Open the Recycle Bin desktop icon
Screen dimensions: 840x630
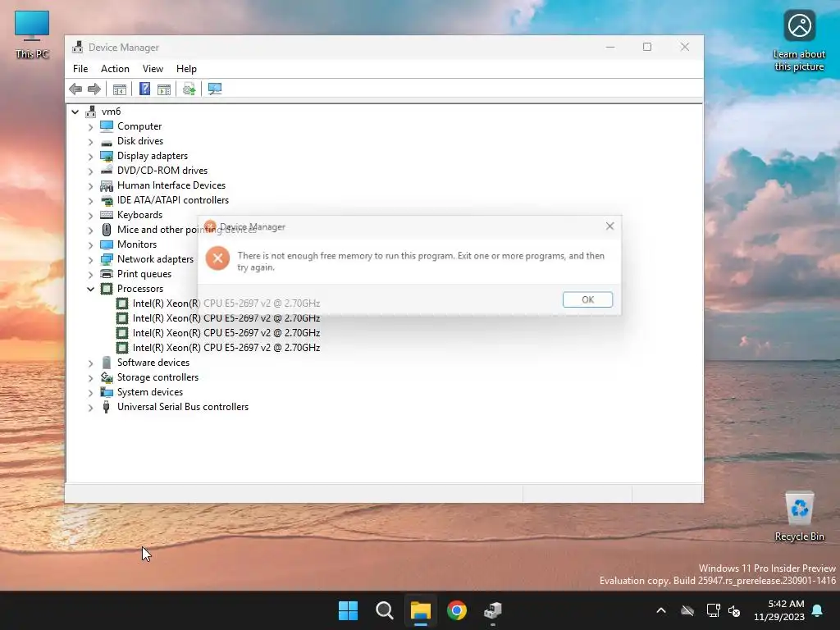point(799,517)
